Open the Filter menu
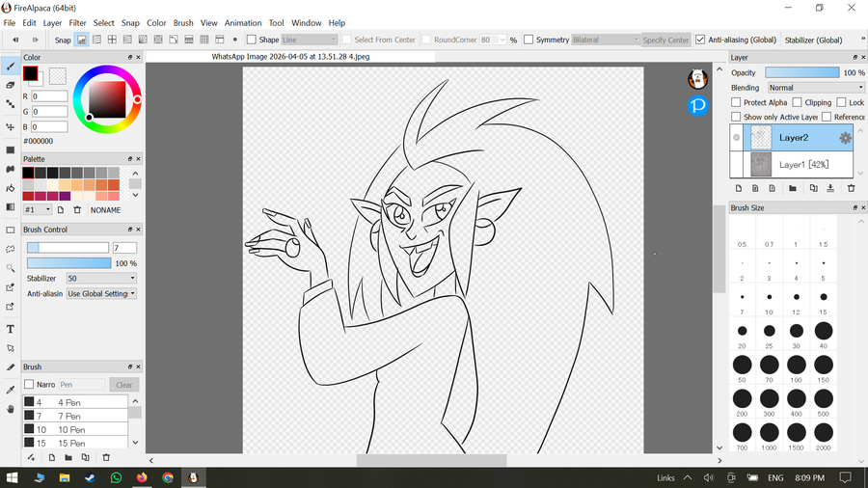868x488 pixels. click(x=77, y=22)
